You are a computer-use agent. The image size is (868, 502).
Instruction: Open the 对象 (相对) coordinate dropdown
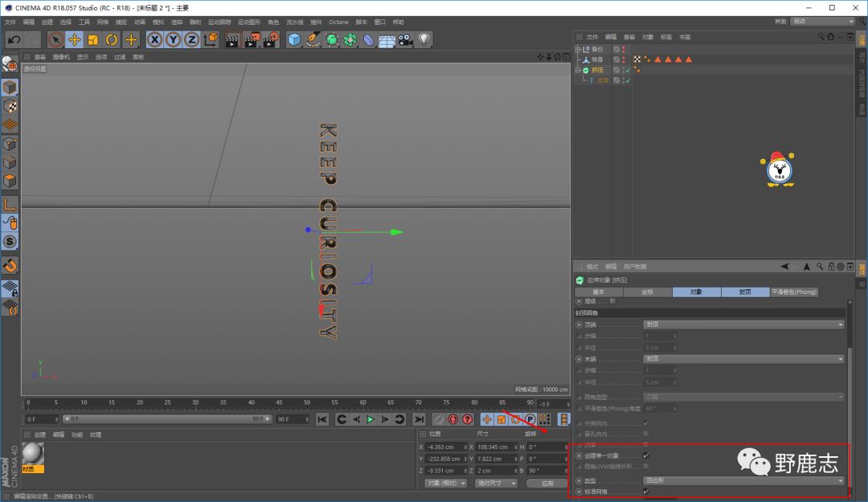coord(445,483)
